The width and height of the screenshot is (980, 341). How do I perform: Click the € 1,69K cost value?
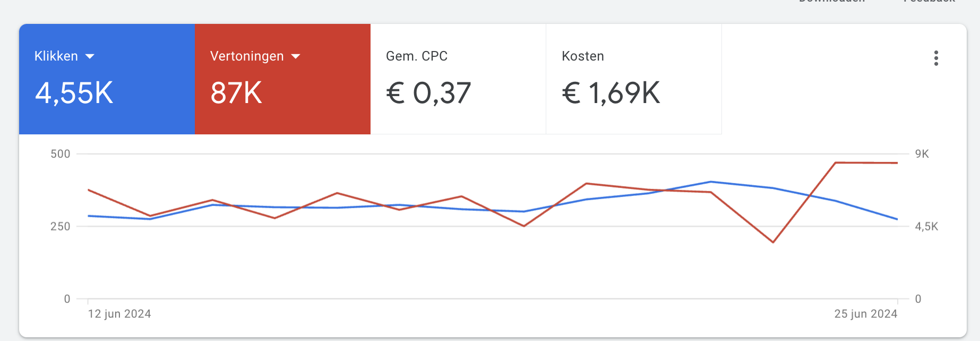tap(611, 93)
